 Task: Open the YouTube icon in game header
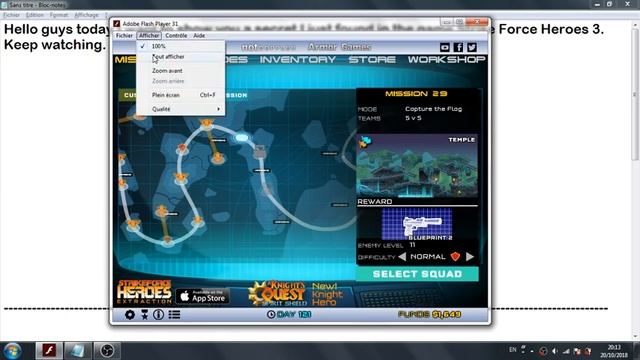[x=444, y=47]
